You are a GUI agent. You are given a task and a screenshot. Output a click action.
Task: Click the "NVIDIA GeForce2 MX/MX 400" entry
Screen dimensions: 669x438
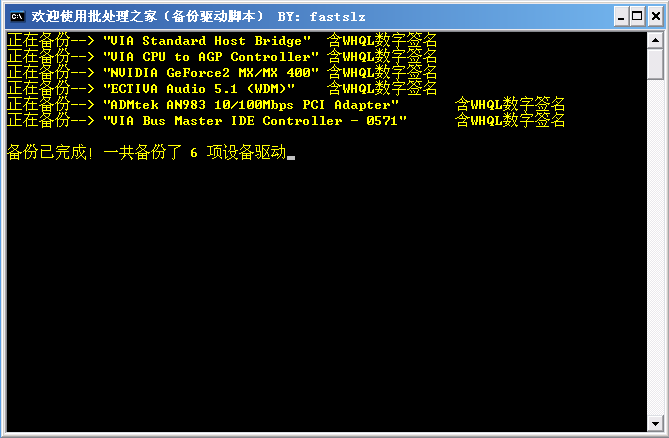(211, 73)
